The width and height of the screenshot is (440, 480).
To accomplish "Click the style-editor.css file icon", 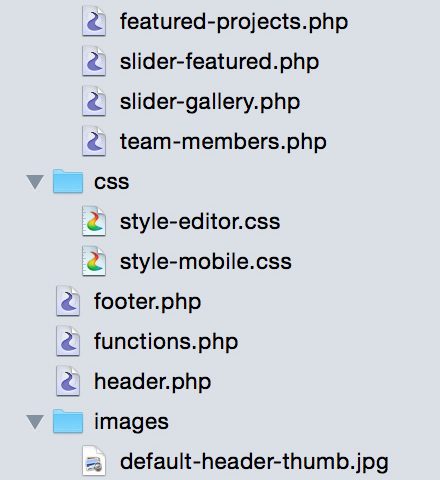I will tap(94, 221).
